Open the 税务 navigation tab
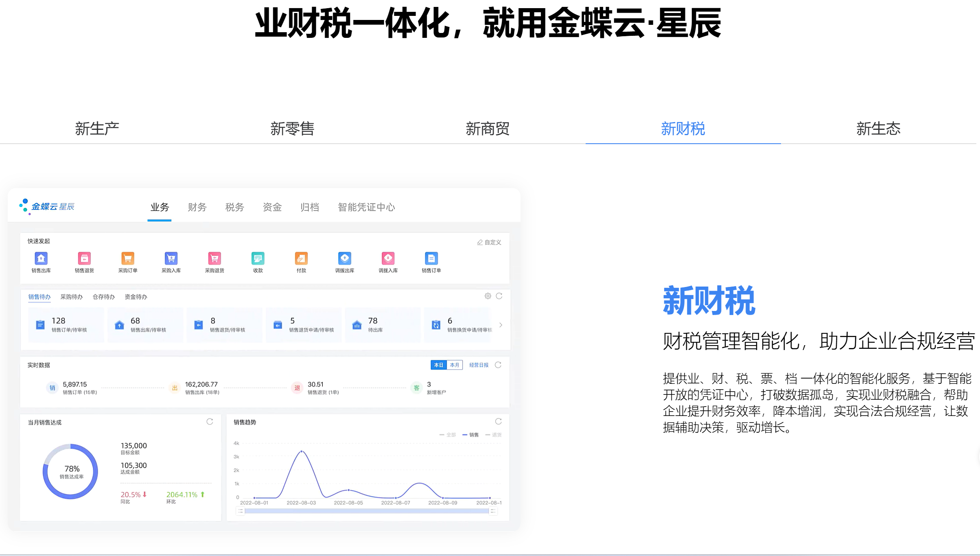Screen dimensions: 980x556 pos(234,207)
